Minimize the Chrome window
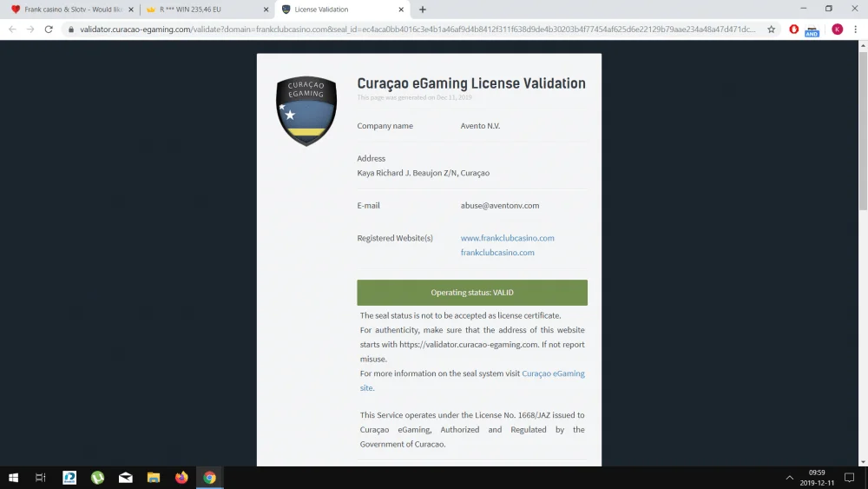The height and width of the screenshot is (489, 868). 803,9
